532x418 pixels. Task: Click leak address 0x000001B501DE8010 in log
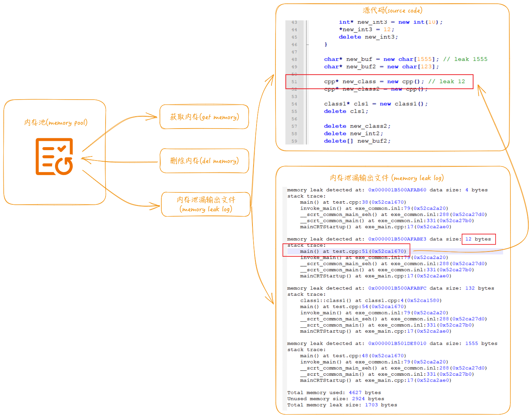coord(397,344)
